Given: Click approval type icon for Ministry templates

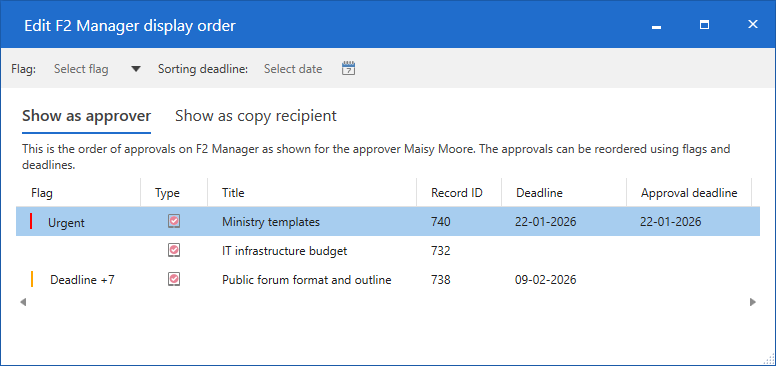Looking at the screenshot, I should pos(174,222).
